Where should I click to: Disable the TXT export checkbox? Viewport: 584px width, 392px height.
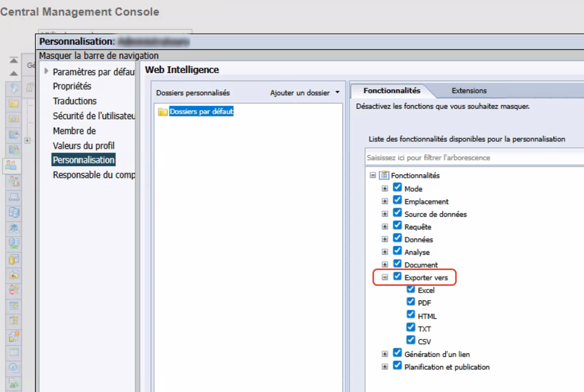[411, 327]
